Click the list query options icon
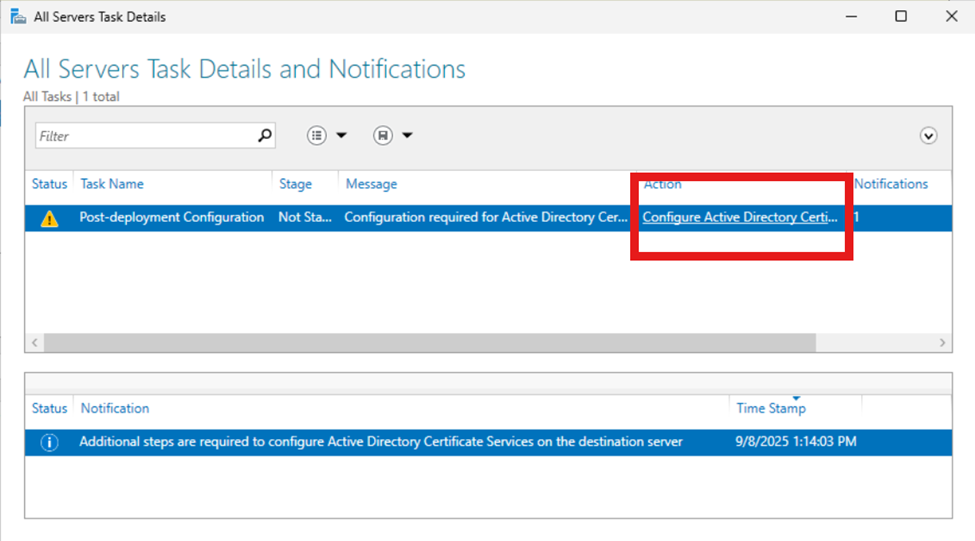Viewport: 975px width, 541px height. tap(317, 136)
